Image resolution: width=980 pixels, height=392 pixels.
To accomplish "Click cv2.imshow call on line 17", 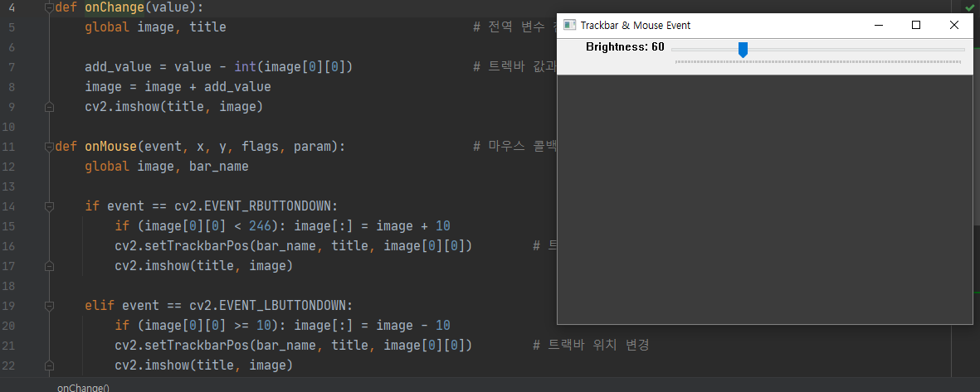I will point(204,266).
